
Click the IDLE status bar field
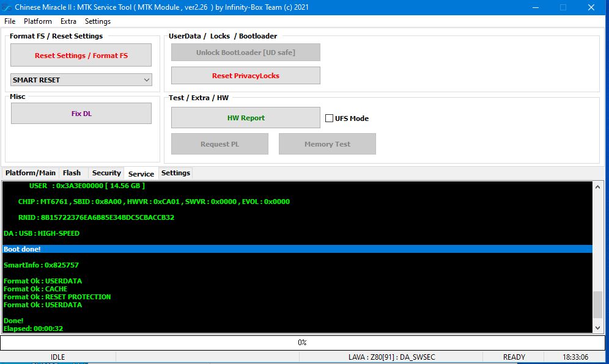pos(58,357)
